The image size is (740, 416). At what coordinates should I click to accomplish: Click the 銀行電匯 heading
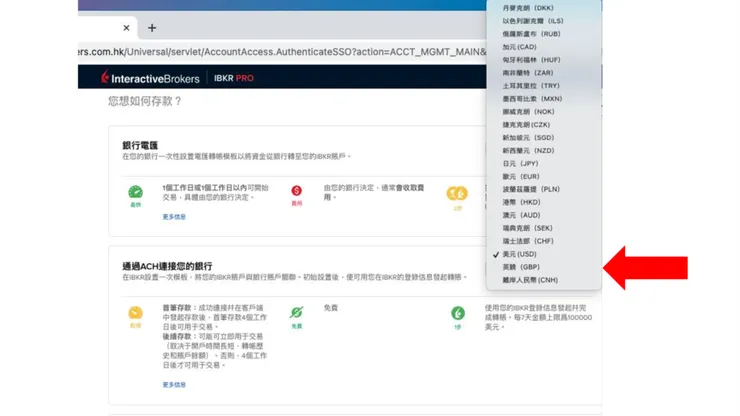coord(140,145)
